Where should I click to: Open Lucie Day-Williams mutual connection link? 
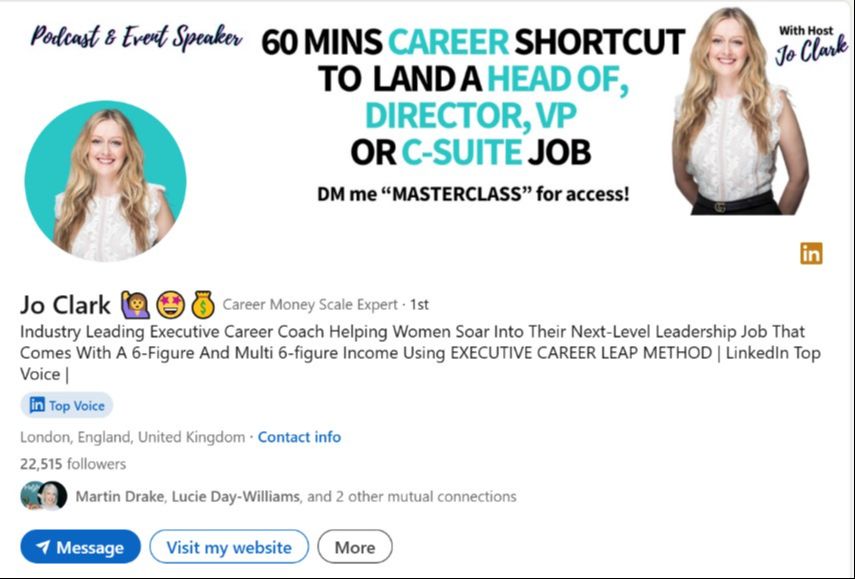click(x=236, y=497)
